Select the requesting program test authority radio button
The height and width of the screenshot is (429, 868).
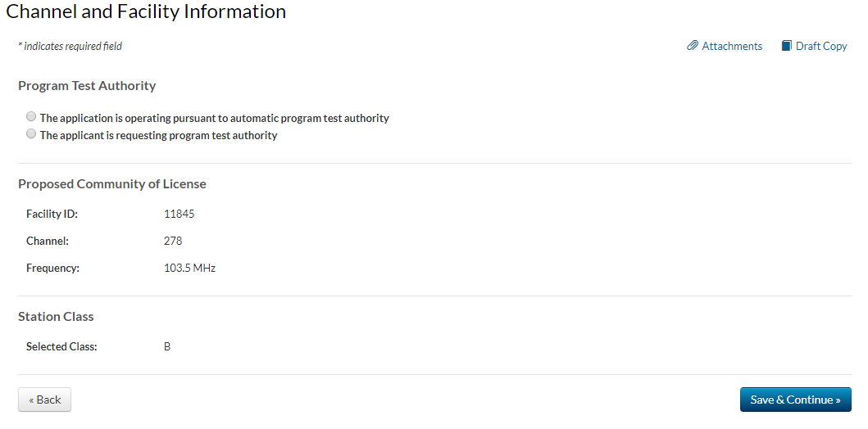[x=31, y=134]
